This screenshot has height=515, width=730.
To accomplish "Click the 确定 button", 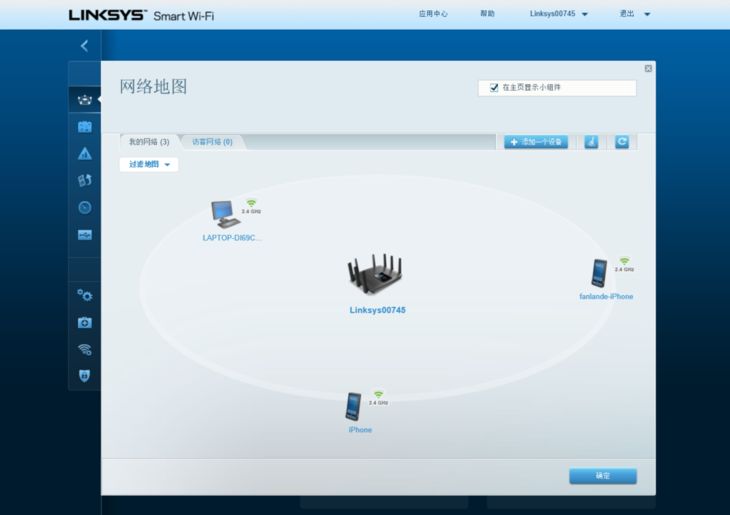I will 603,476.
